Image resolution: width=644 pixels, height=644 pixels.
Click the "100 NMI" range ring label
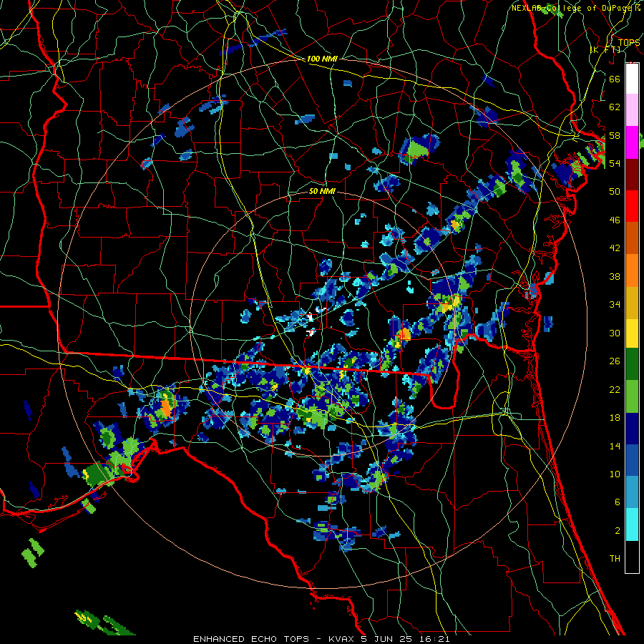322,59
